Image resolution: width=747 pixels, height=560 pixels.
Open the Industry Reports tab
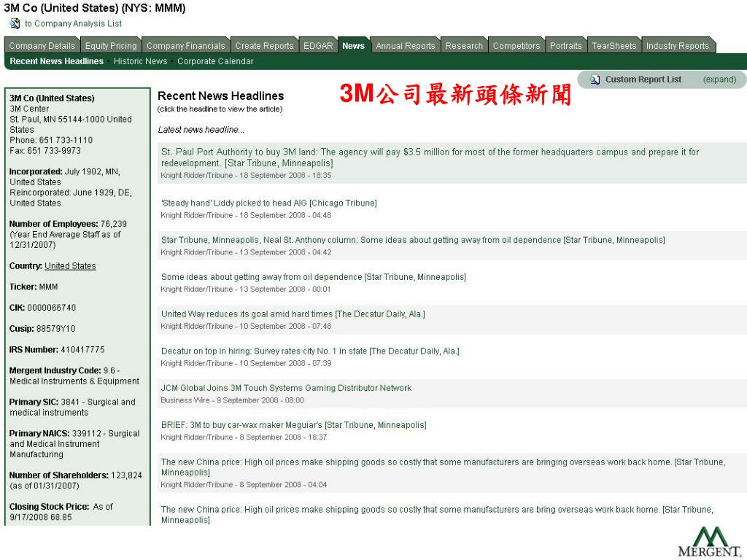coord(678,46)
